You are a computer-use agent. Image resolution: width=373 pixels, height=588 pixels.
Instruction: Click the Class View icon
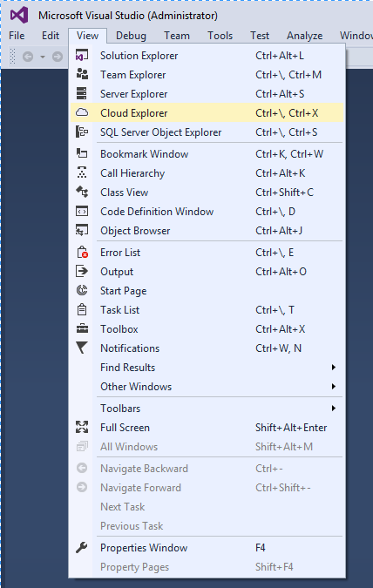pos(82,192)
